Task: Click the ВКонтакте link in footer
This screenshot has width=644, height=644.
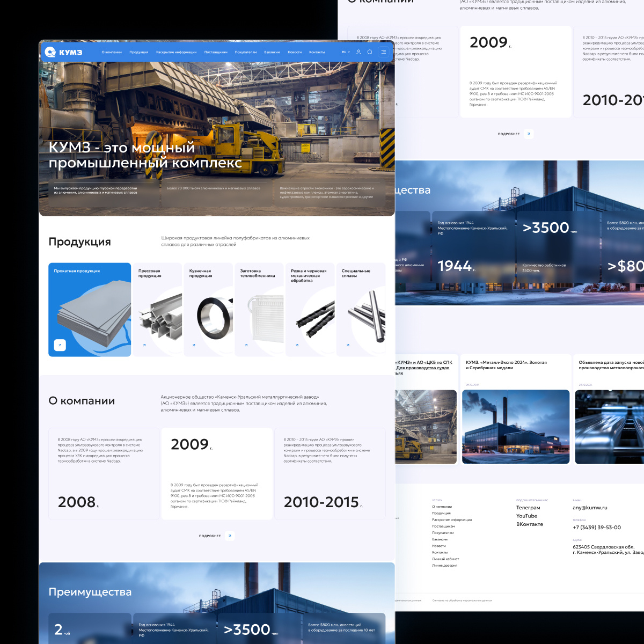Action: coord(530,524)
